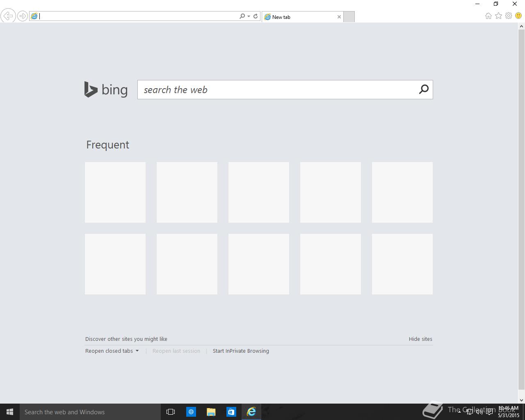Click the address bar search magnifier icon
The width and height of the screenshot is (525, 420).
242,16
